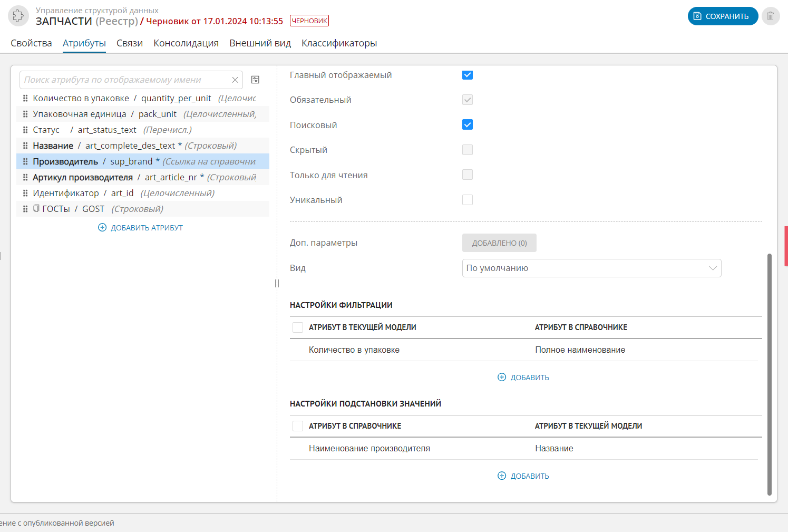The image size is (788, 532).
Task: Switch to Атрибуты tab
Action: pos(84,43)
